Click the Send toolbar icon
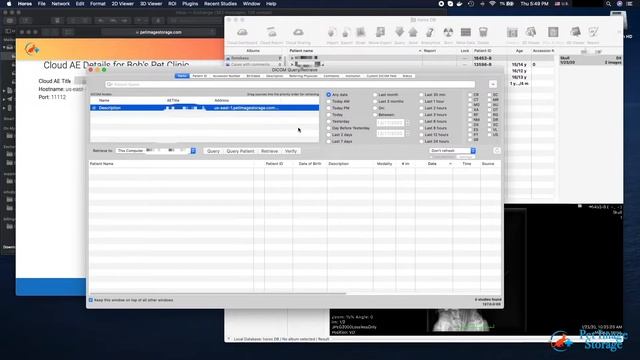The width and height of the screenshot is (640, 360). tap(413, 33)
